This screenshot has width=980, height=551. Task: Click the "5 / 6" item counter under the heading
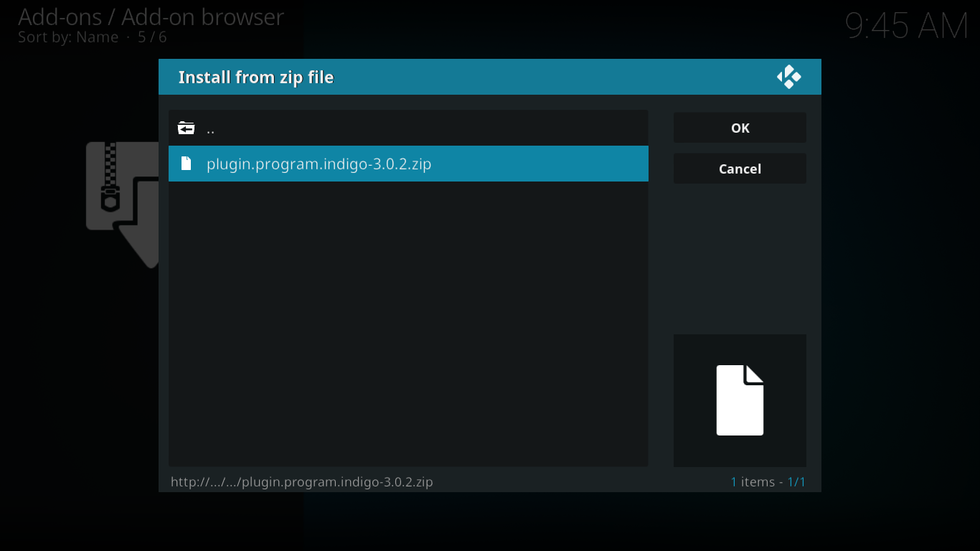(x=151, y=37)
